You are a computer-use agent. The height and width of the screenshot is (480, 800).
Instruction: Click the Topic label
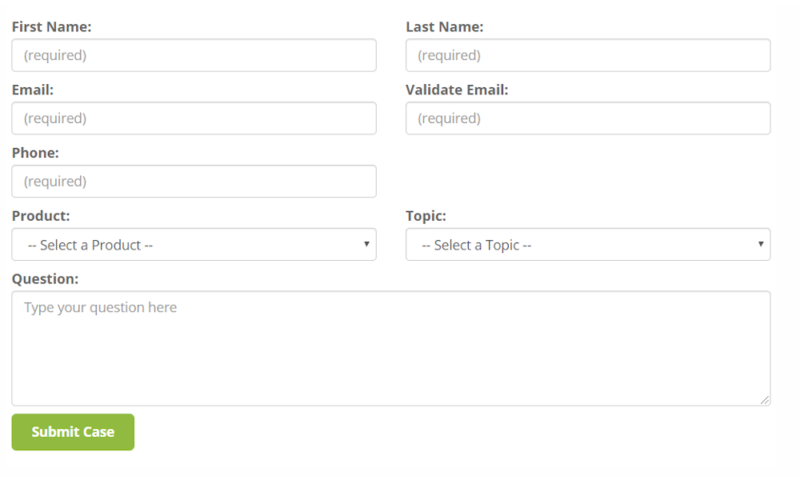tap(426, 216)
